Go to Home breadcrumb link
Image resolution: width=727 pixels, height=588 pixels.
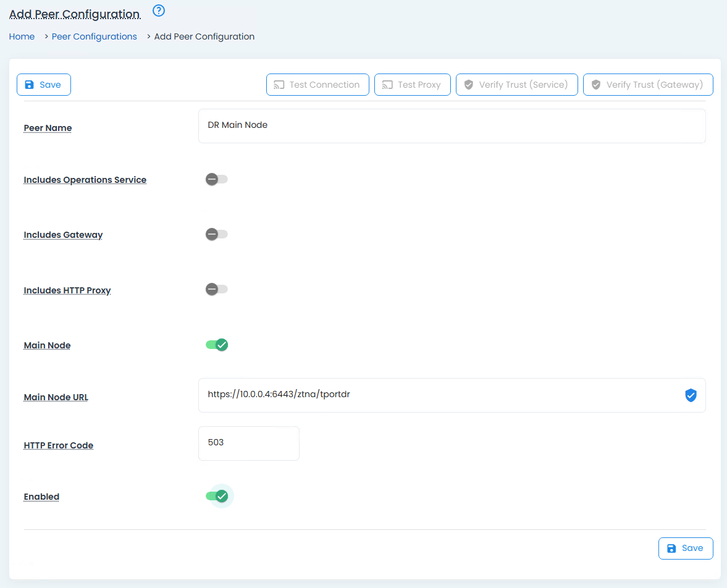(22, 36)
